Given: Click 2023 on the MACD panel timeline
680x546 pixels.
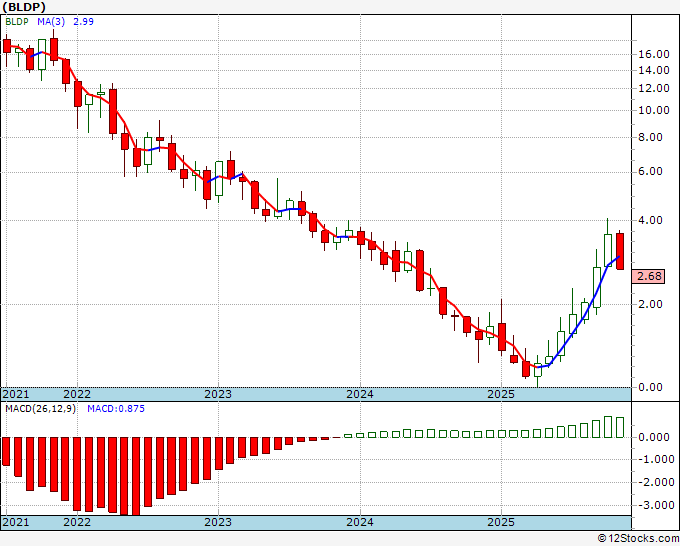Looking at the screenshot, I should pos(218,522).
